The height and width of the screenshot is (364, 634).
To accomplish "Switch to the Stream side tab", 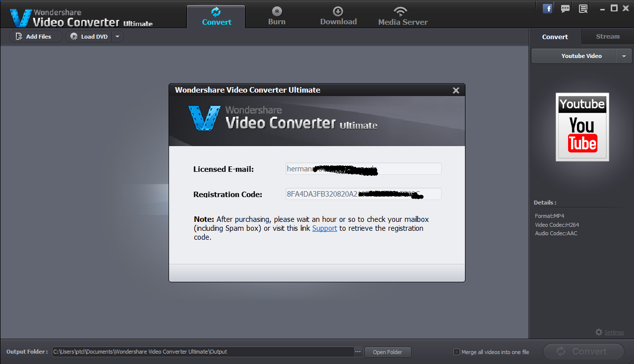I will [608, 37].
